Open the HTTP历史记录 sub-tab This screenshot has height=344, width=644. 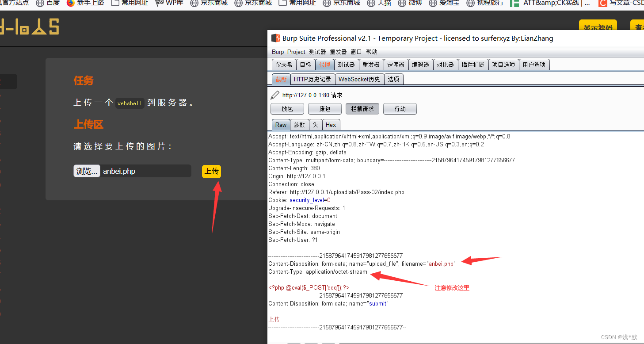[x=312, y=79]
